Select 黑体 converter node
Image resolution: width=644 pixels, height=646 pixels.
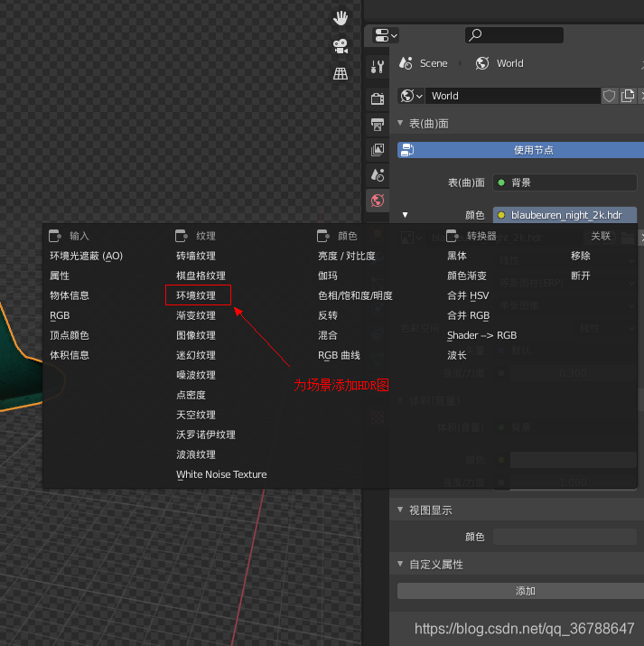click(457, 256)
